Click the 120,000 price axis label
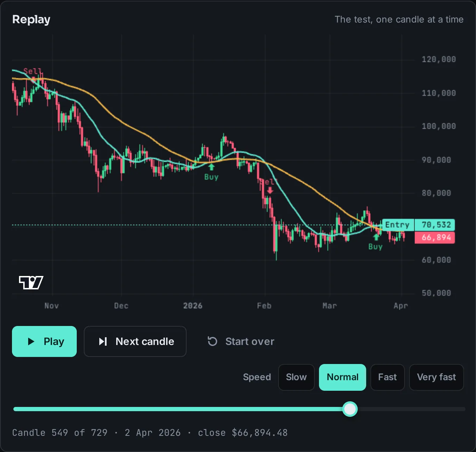 click(439, 59)
